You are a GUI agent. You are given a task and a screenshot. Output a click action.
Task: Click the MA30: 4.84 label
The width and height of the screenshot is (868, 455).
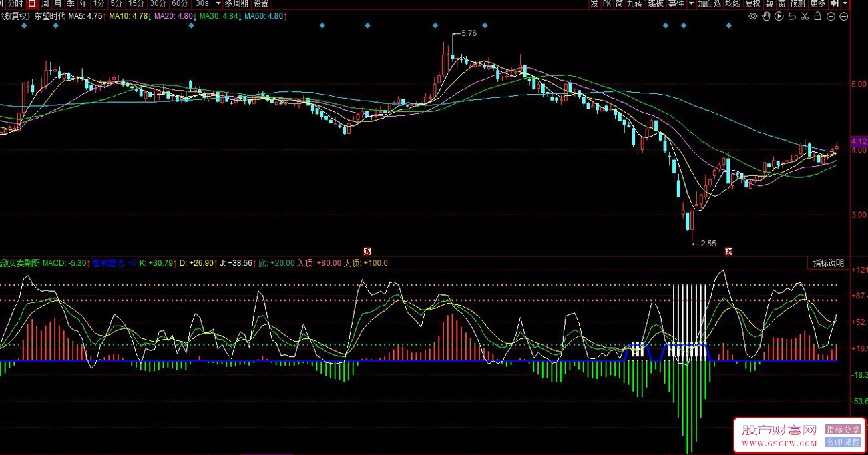(x=220, y=16)
